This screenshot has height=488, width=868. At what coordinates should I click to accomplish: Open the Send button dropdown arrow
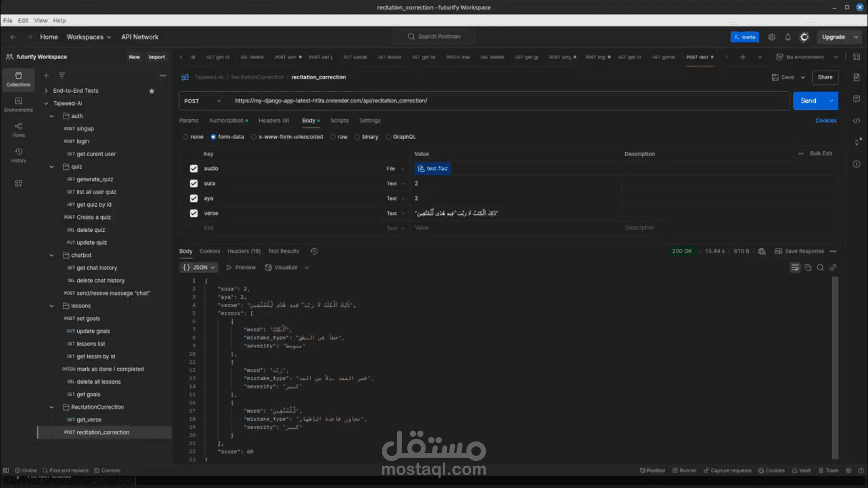click(x=831, y=101)
